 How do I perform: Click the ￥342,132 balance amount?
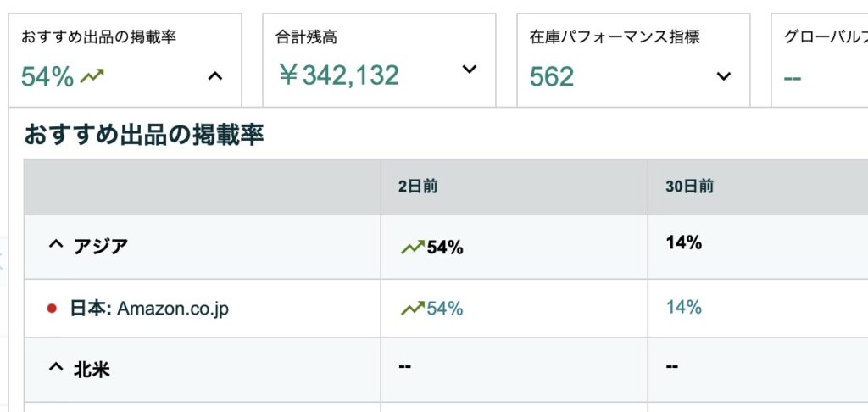[x=338, y=75]
